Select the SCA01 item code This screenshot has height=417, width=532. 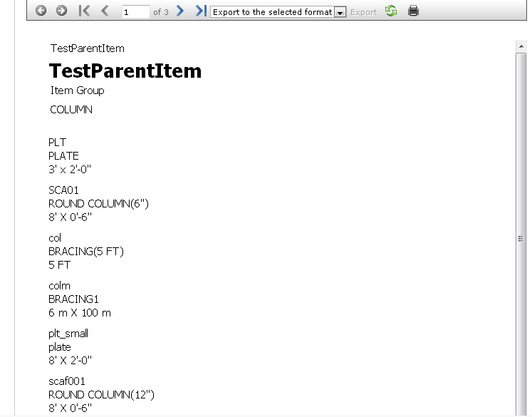tap(63, 190)
